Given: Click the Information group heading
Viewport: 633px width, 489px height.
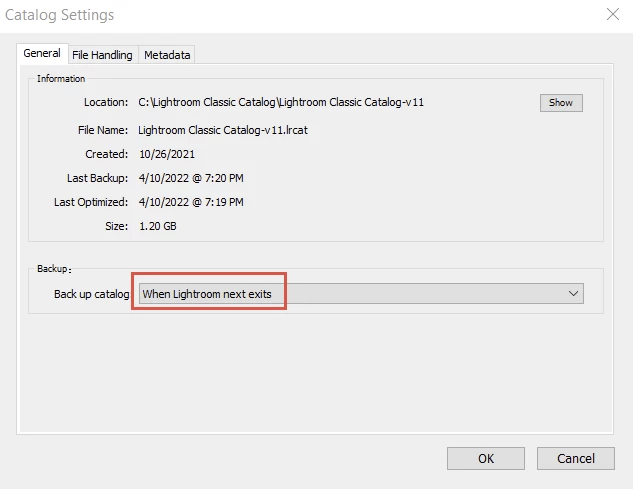Looking at the screenshot, I should (61, 79).
